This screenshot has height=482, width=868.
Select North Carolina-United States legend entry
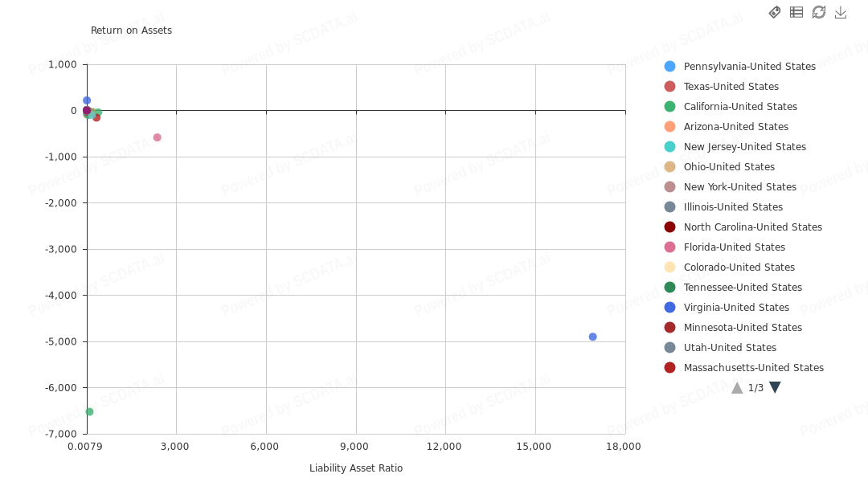click(752, 227)
